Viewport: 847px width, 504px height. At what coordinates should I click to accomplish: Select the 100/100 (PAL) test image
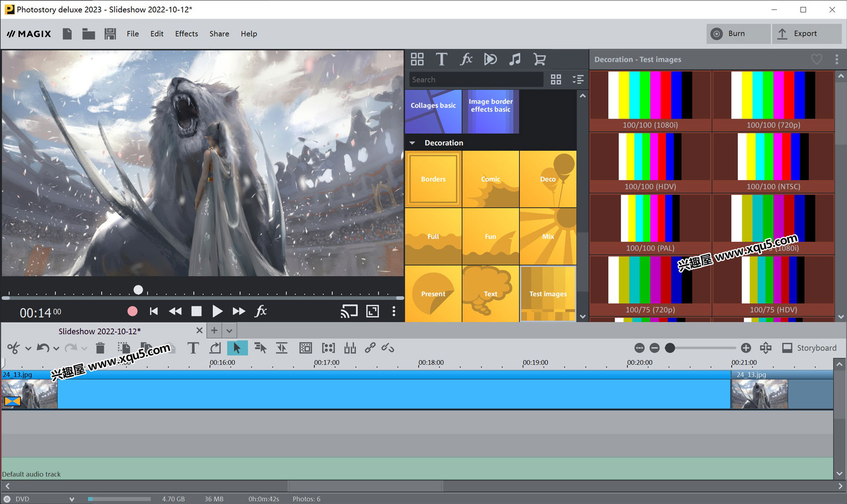pyautogui.click(x=650, y=224)
